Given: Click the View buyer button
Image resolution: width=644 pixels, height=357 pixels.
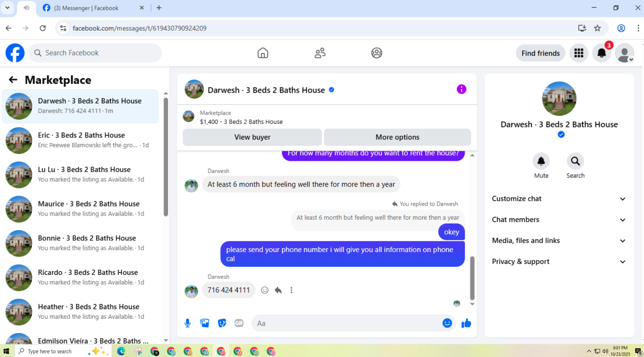Looking at the screenshot, I should coord(252,137).
